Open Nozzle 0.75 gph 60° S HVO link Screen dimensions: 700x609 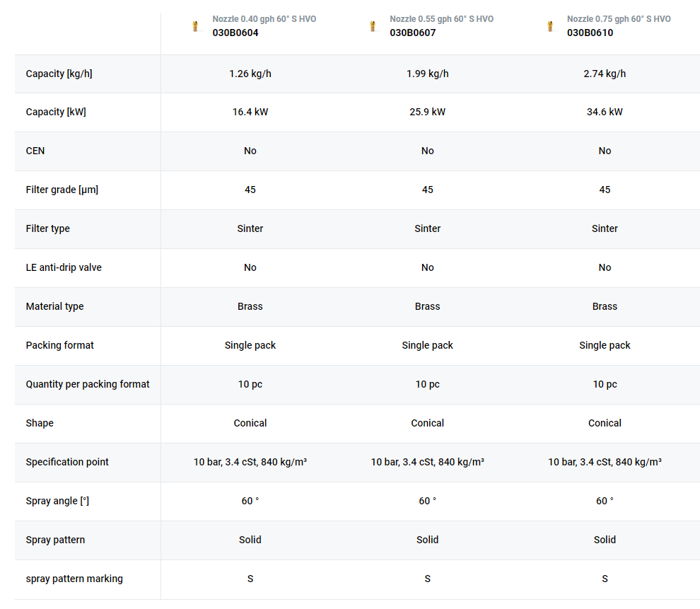[619, 19]
